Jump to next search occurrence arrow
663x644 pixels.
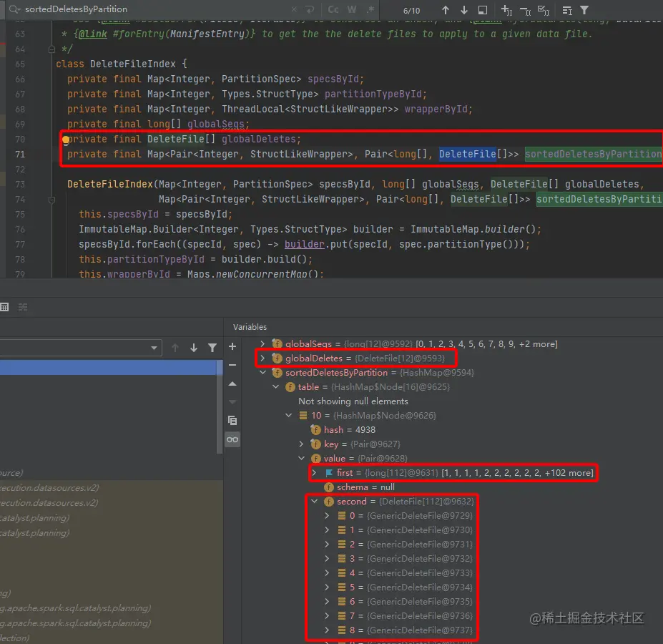464,10
